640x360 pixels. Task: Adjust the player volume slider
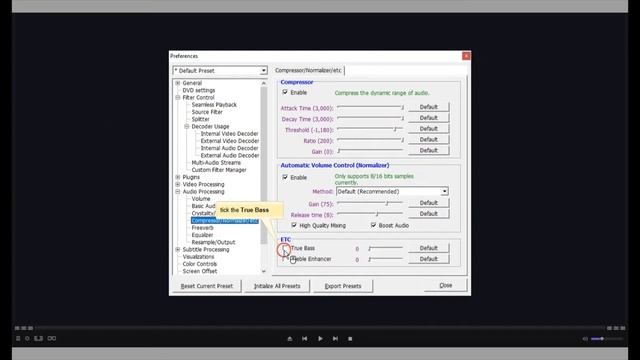pos(607,339)
